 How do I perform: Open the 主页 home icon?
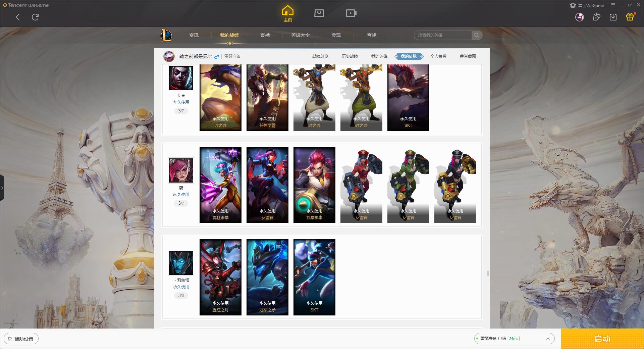click(x=288, y=13)
